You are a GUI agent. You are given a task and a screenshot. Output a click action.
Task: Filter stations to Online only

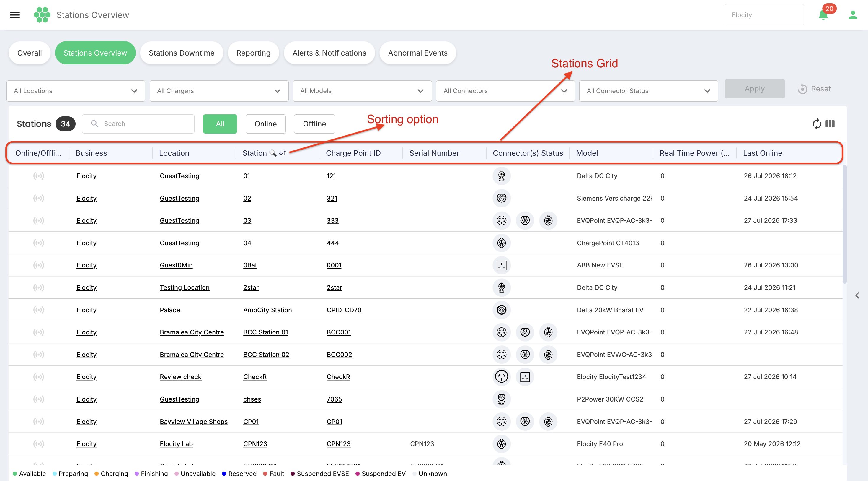click(265, 124)
